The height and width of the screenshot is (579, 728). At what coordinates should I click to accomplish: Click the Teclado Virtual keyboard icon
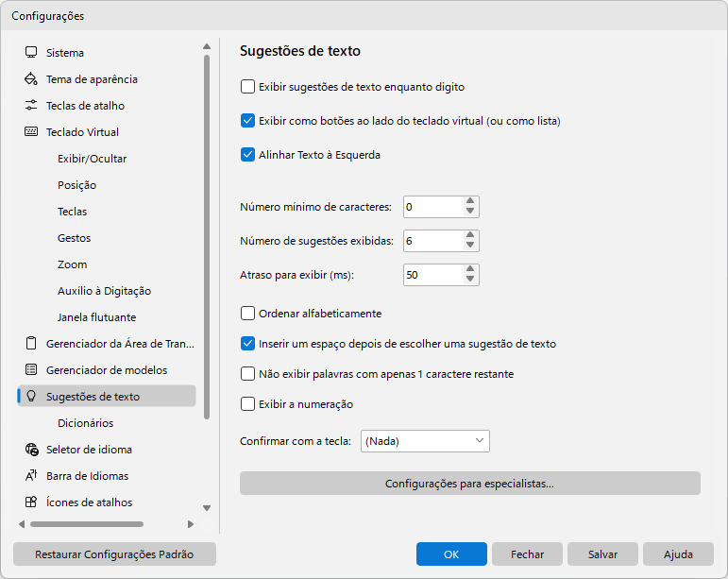pyautogui.click(x=31, y=132)
